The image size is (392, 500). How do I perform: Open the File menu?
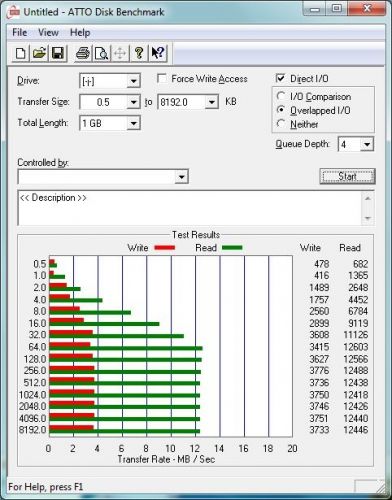(20, 33)
